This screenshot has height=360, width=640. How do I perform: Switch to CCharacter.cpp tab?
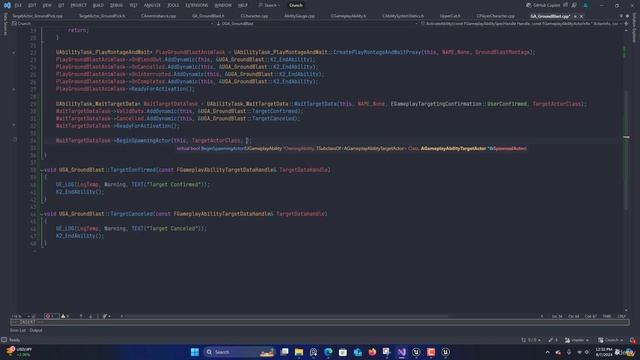tap(254, 16)
